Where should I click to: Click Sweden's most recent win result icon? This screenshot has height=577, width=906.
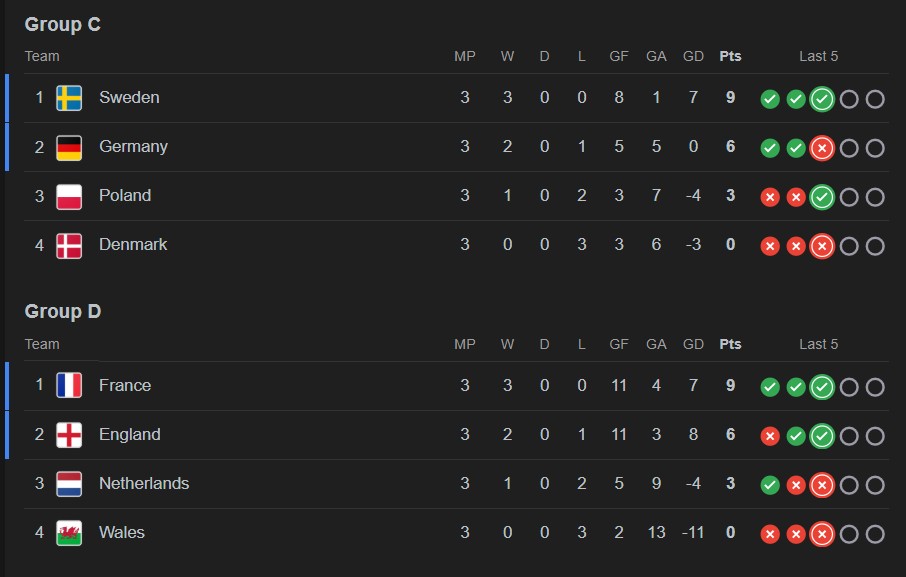(822, 99)
